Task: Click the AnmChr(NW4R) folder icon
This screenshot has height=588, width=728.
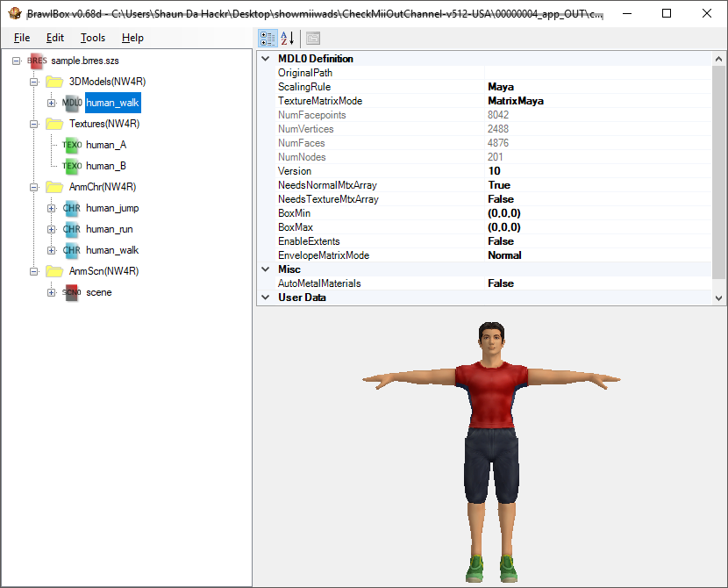Action: click(54, 187)
